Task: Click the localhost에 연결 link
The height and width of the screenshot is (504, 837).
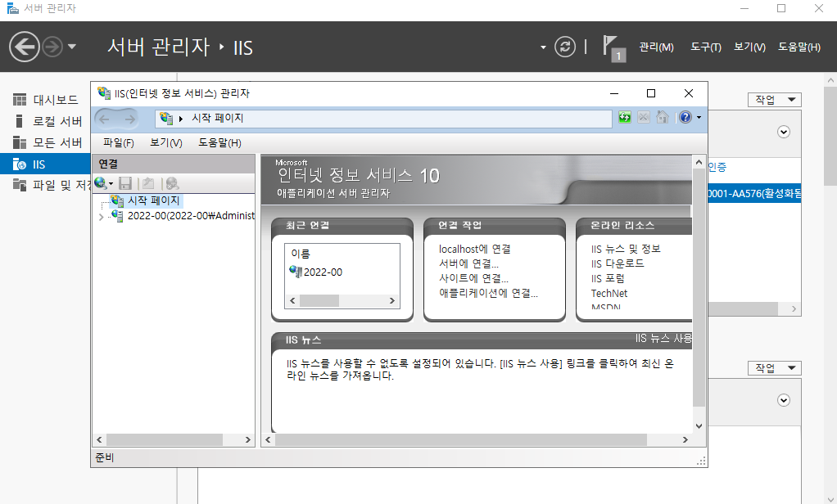Action: click(x=474, y=249)
